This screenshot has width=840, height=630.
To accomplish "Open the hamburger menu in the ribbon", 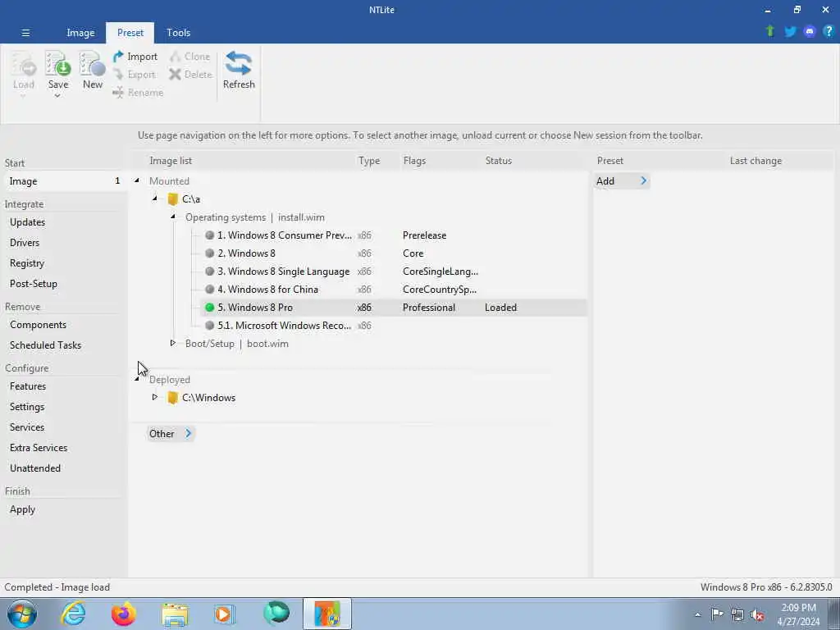I will point(25,33).
